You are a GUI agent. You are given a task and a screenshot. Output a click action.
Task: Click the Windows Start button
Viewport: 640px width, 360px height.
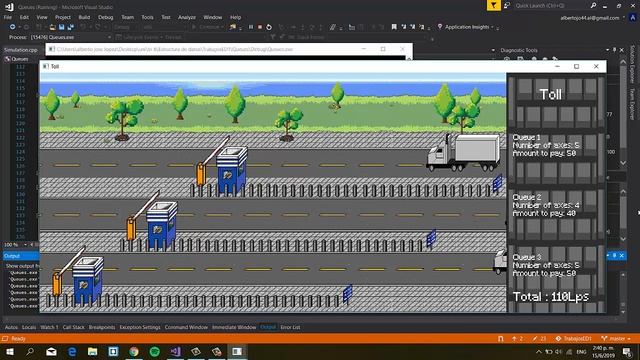click(x=10, y=351)
